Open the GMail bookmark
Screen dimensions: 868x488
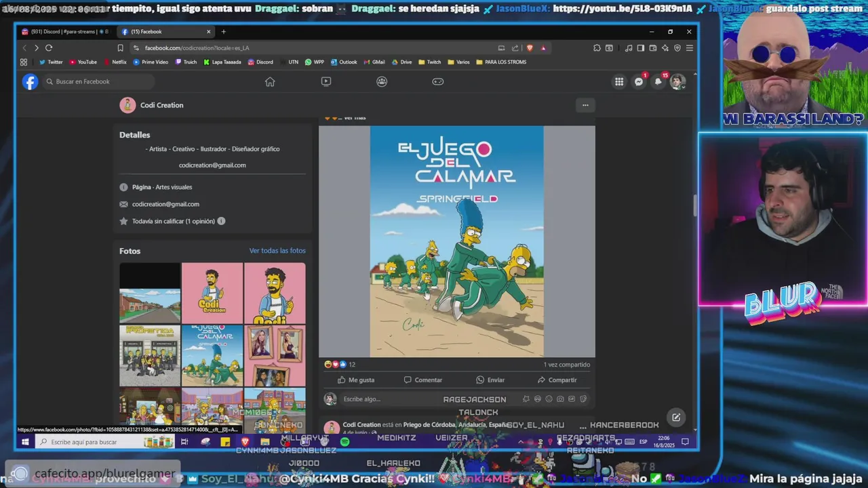tap(374, 62)
